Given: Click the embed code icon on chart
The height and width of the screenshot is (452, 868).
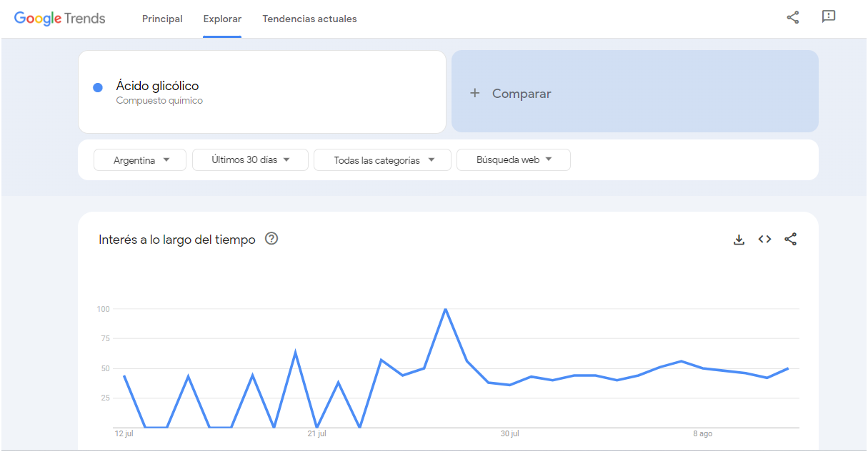Looking at the screenshot, I should coord(764,240).
